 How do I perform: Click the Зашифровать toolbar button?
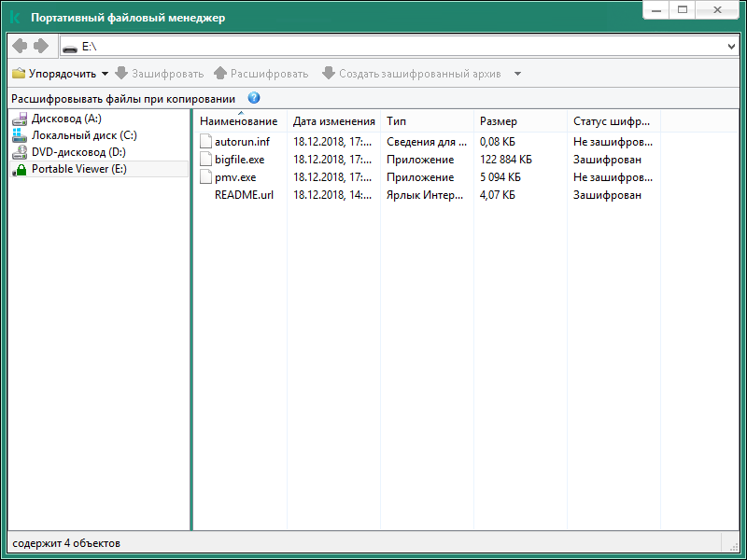pos(160,74)
